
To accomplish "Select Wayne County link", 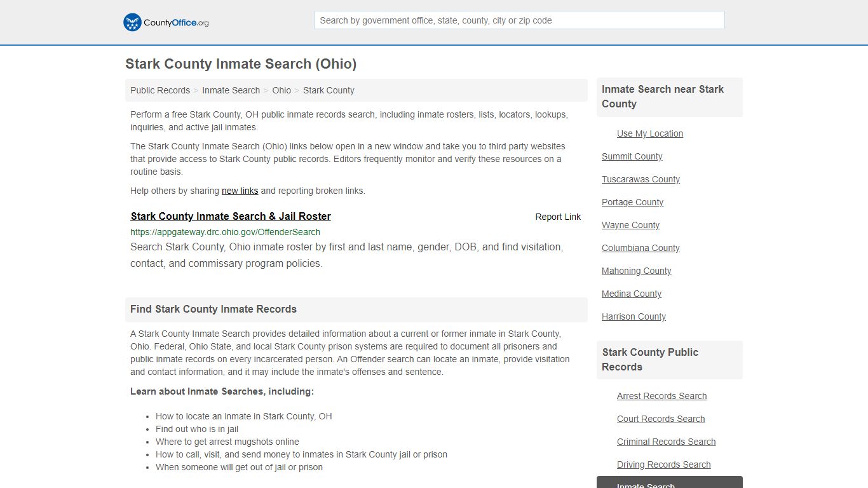I will pyautogui.click(x=630, y=225).
